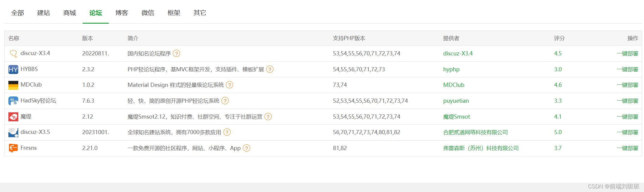The height and width of the screenshot is (192, 644).
Task: Switch to the 框架 tab
Action: point(174,13)
